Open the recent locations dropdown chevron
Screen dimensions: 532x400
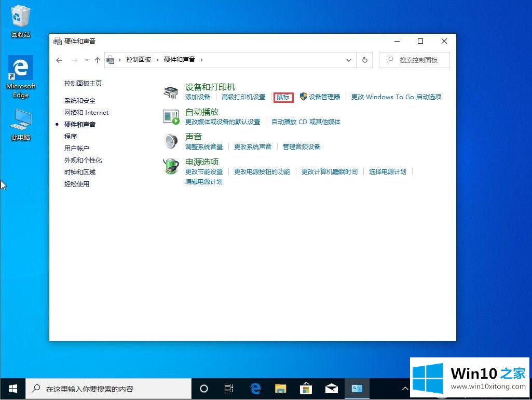pos(87,60)
